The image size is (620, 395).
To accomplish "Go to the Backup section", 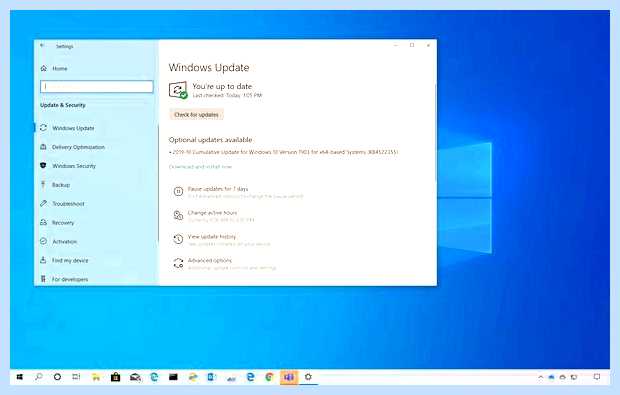I will click(x=60, y=185).
